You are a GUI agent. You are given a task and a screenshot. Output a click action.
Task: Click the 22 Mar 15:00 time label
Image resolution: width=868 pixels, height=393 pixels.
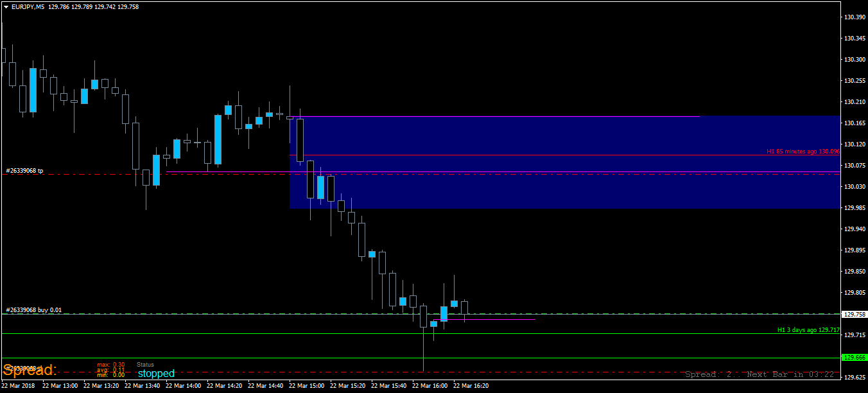pos(306,386)
